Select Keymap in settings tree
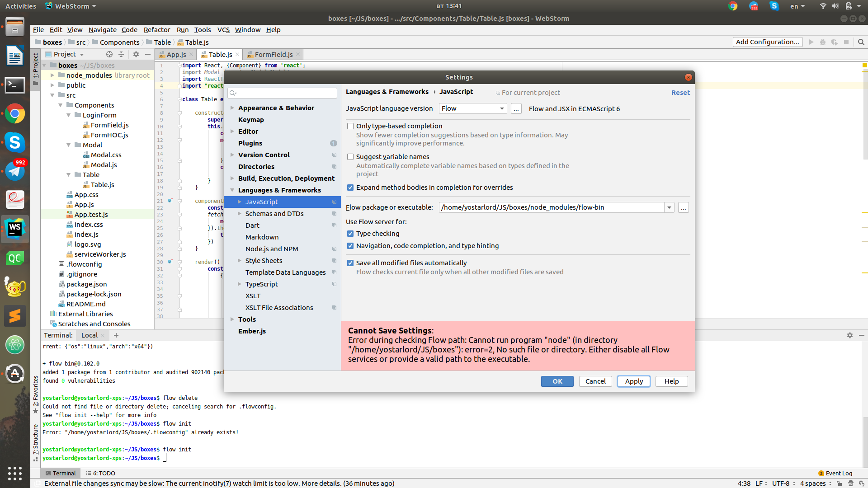Screen dimensions: 868x488 [251, 120]
